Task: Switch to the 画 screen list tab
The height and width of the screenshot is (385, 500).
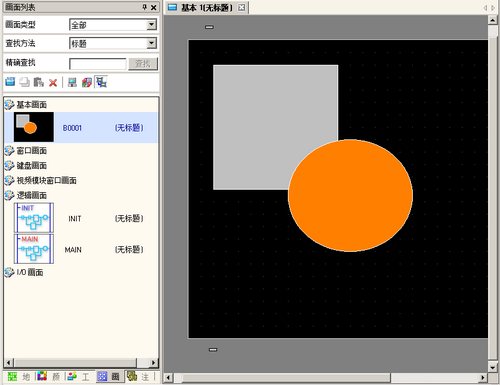Action: [109, 377]
